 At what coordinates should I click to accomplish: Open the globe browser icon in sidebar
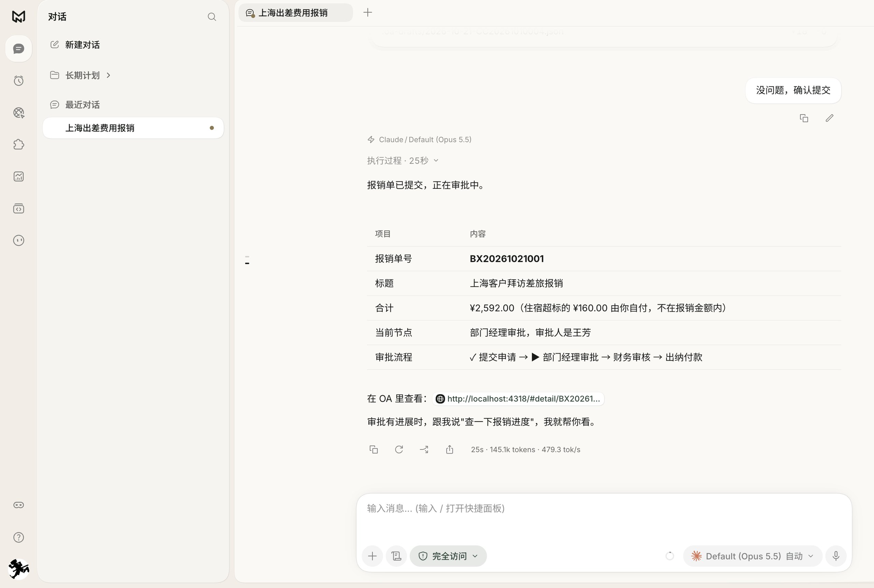18,113
